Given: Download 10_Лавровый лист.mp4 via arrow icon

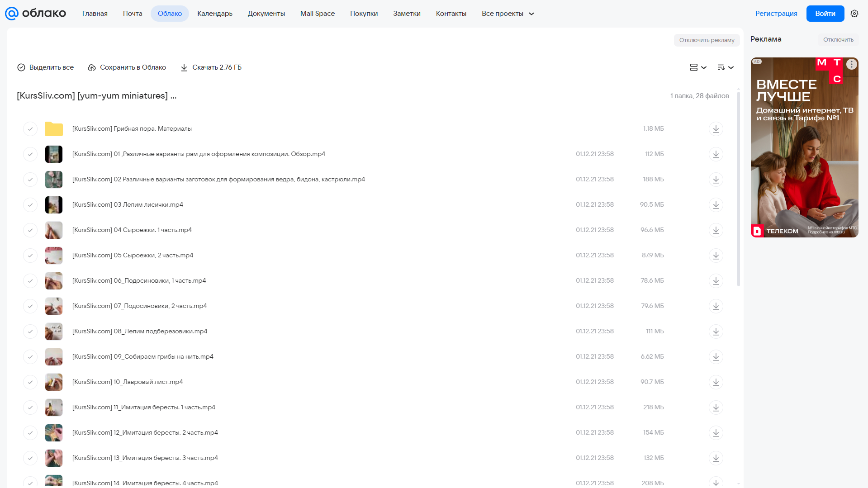Looking at the screenshot, I should 716,382.
